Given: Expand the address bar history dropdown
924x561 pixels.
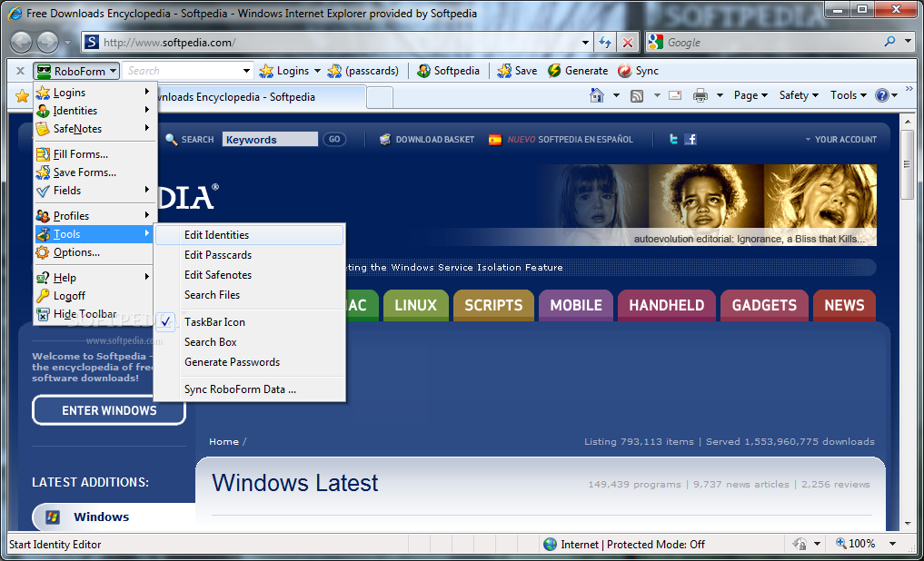Looking at the screenshot, I should point(585,43).
